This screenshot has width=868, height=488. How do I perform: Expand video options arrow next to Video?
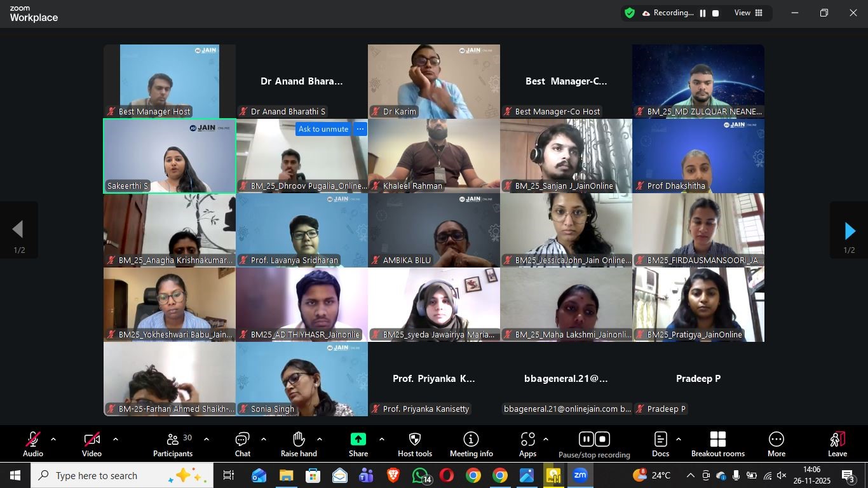(x=115, y=439)
